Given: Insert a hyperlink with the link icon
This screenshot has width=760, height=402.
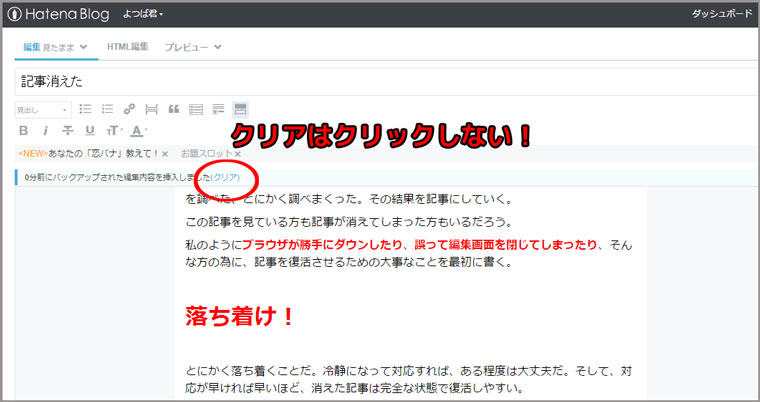Looking at the screenshot, I should [x=129, y=109].
